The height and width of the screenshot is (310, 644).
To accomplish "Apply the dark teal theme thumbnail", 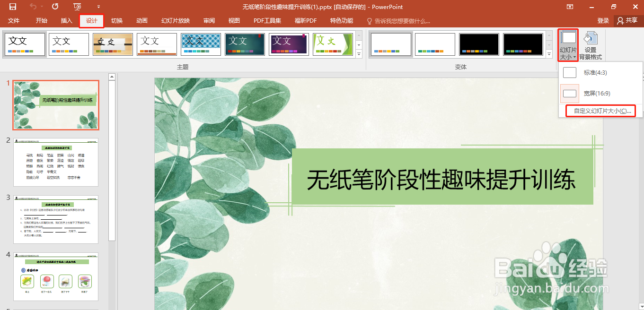I will [x=245, y=44].
